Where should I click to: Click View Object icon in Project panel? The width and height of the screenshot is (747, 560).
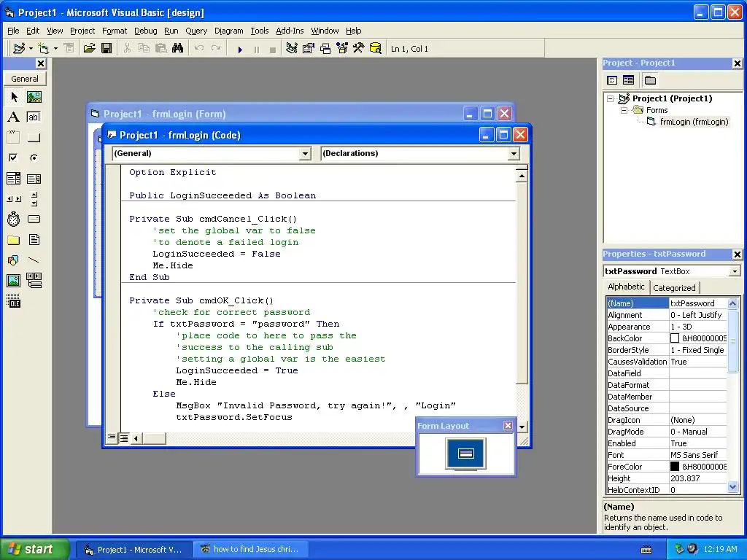tap(629, 80)
